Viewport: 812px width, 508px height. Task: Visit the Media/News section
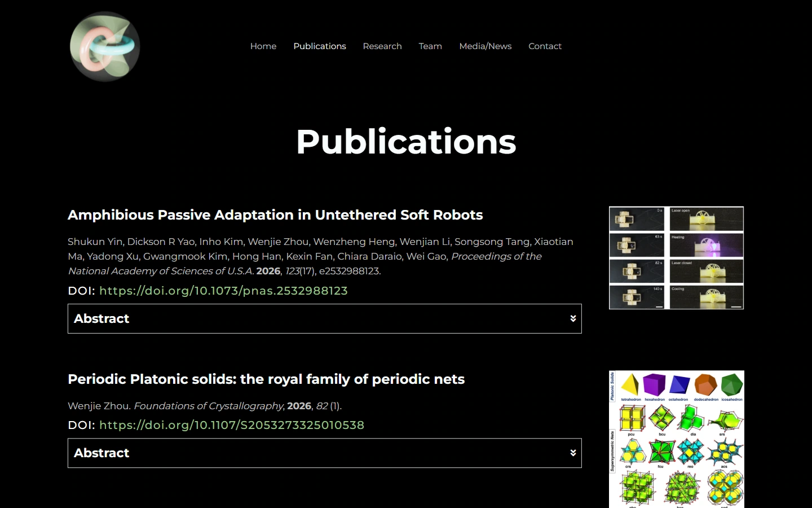(x=486, y=46)
